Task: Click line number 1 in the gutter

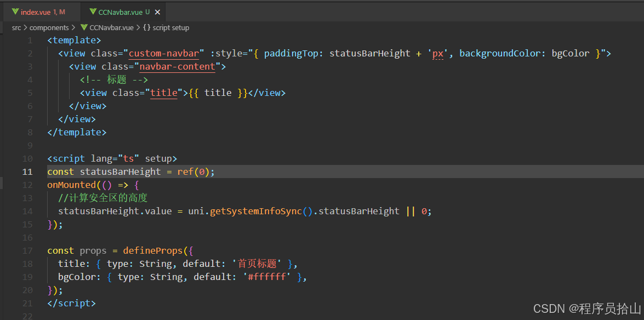Action: 30,40
